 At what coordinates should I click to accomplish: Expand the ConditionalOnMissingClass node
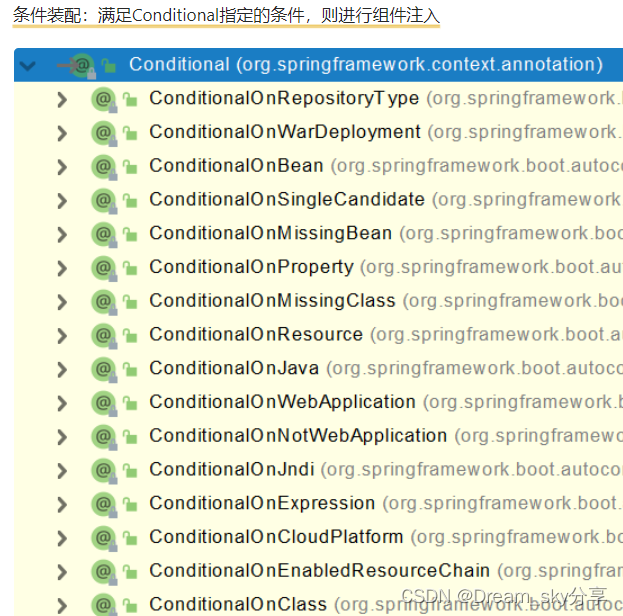click(x=62, y=302)
